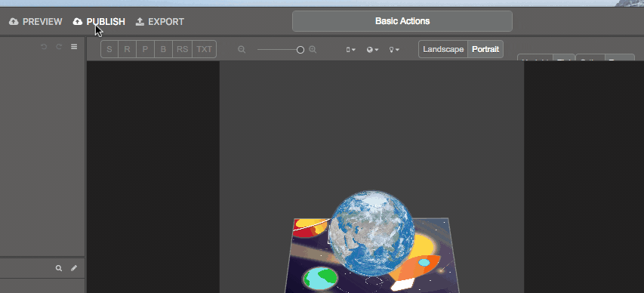
Task: Open the globe environment dropdown
Action: pyautogui.click(x=372, y=50)
